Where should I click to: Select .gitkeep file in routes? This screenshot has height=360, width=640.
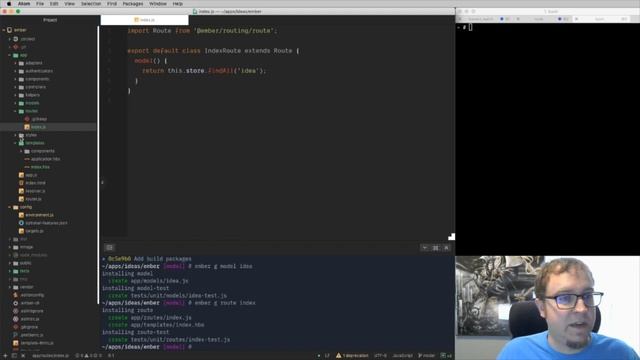pos(39,119)
